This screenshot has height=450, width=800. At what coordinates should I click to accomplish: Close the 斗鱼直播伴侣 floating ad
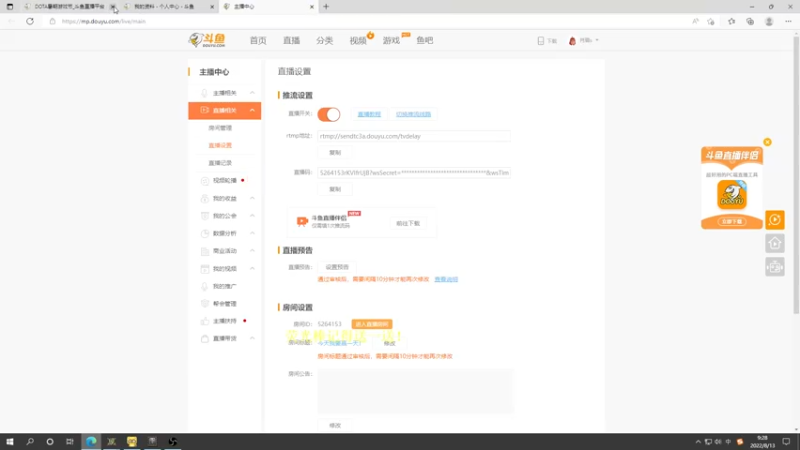767,142
